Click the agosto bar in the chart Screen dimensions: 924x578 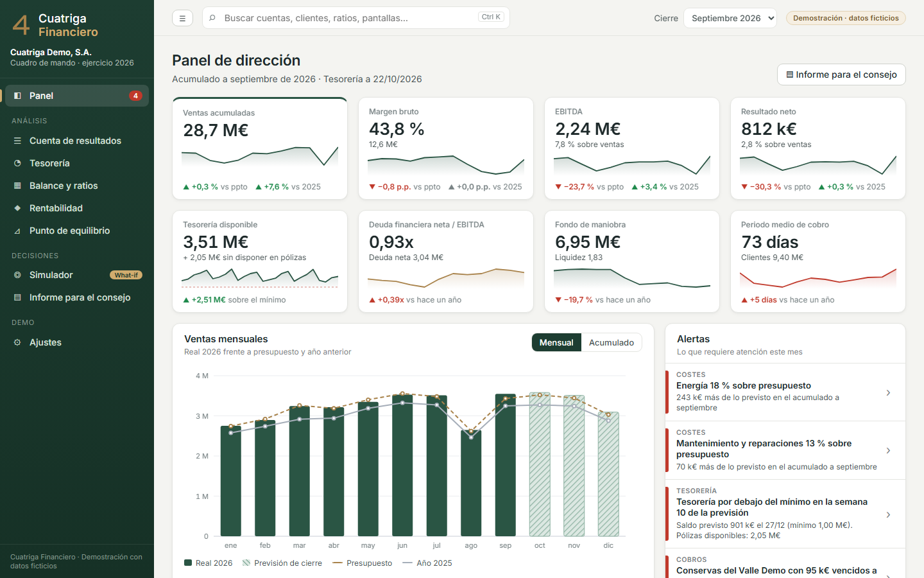point(471,483)
